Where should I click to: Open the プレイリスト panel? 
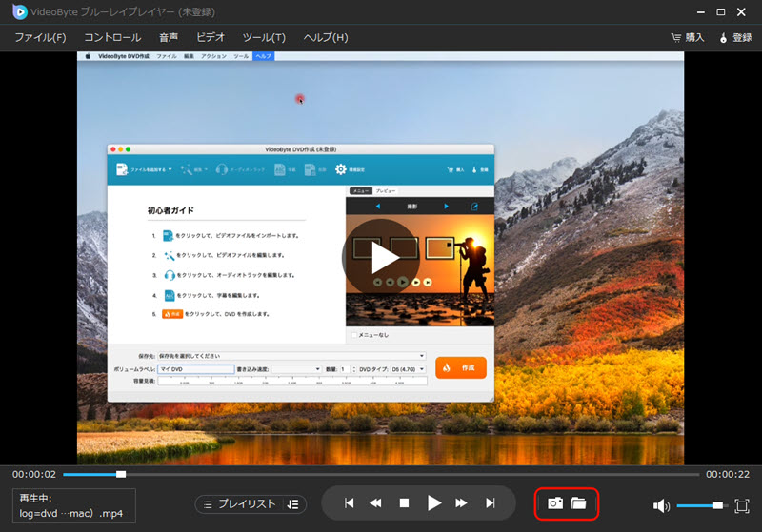click(240, 504)
